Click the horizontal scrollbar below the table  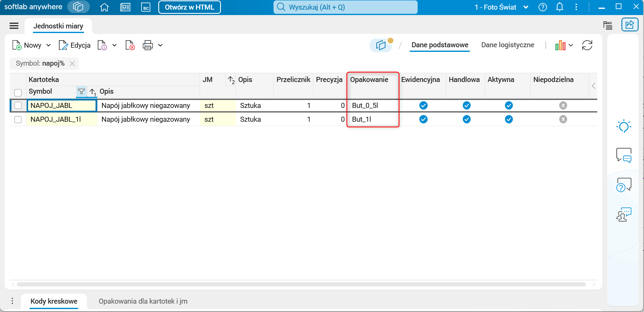pyautogui.click(x=301, y=284)
